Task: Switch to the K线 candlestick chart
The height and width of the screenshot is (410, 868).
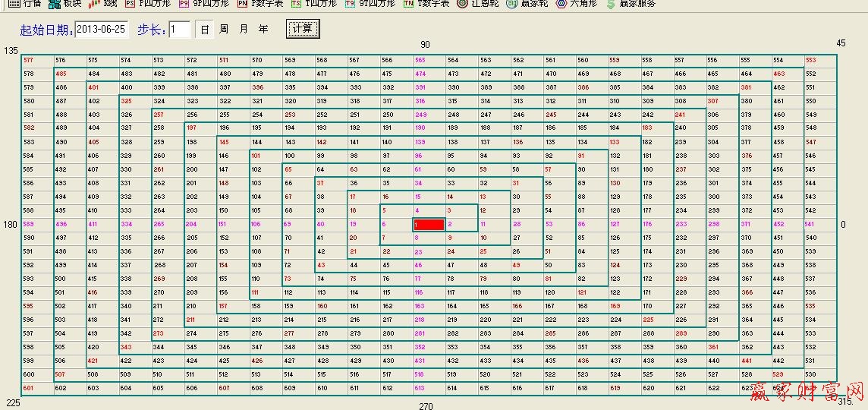Action: click(x=103, y=4)
